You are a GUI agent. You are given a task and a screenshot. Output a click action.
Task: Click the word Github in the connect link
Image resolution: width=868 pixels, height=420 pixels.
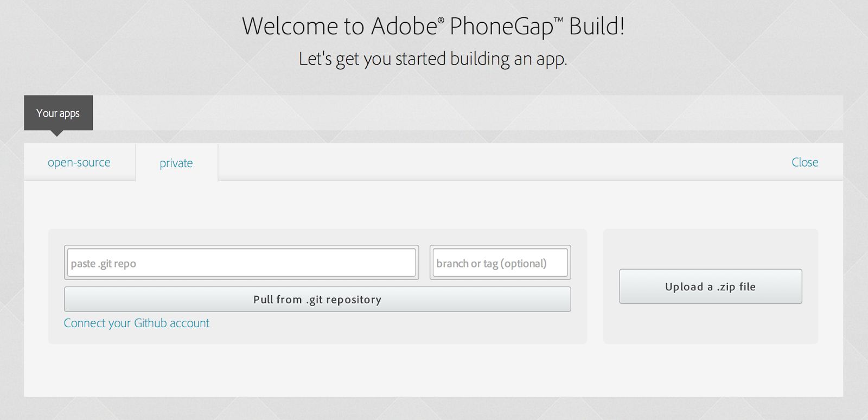click(x=150, y=323)
